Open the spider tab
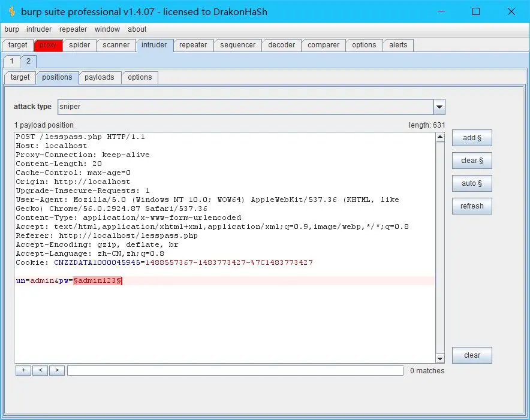 click(79, 45)
